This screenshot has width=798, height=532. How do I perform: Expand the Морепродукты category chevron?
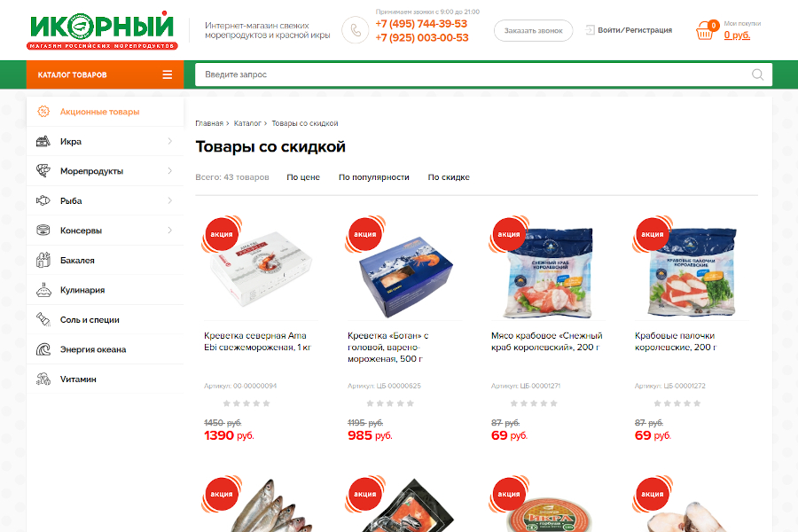170,170
